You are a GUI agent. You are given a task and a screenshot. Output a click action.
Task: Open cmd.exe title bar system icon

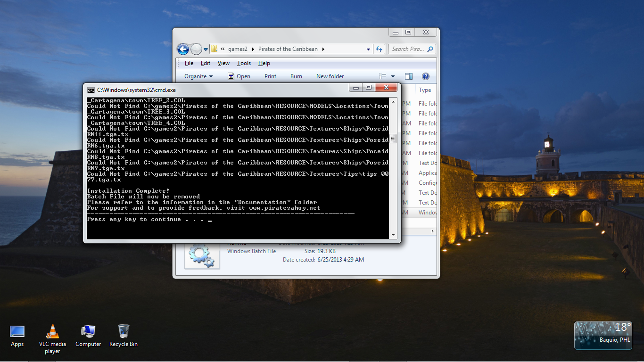[91, 90]
